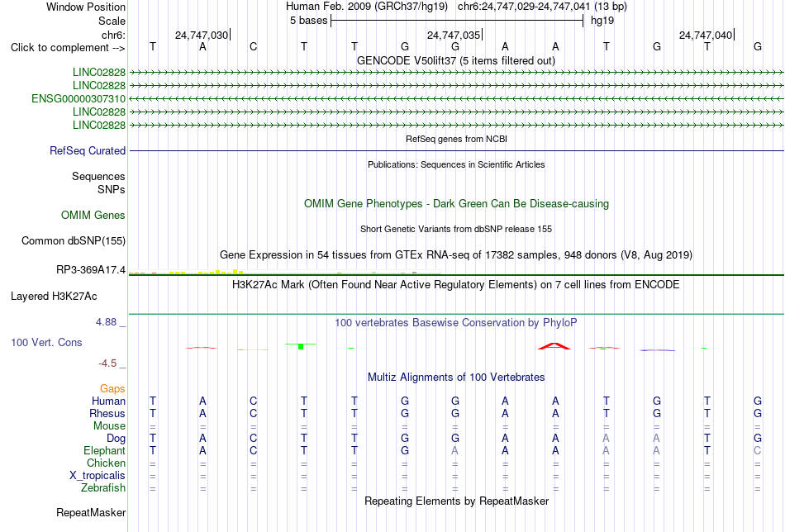Click the bright green bar in the PhyloP track
The image size is (785, 532).
point(301,346)
